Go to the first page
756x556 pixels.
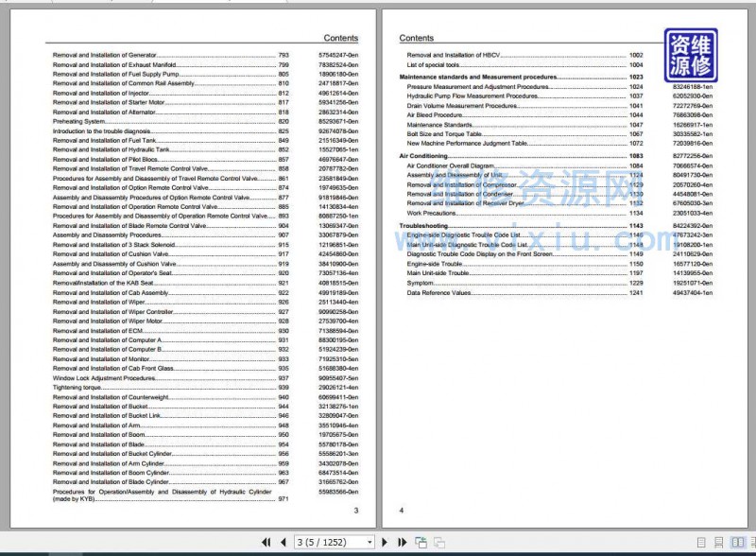point(266,543)
